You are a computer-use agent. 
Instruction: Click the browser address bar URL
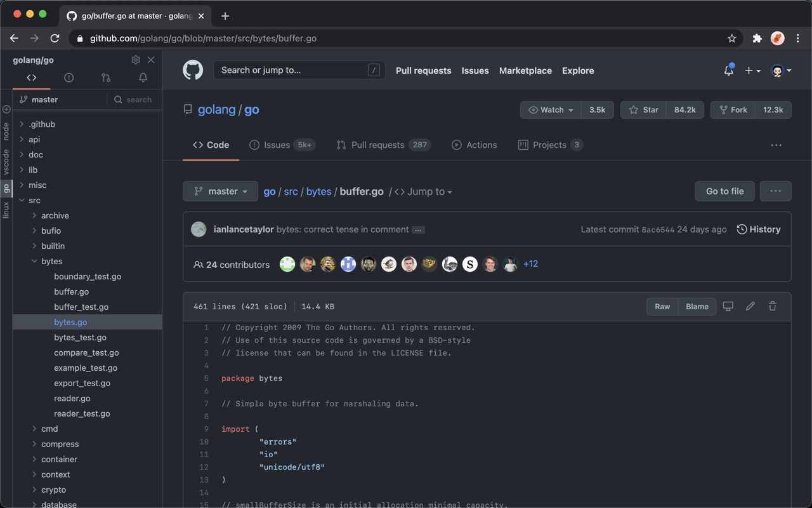coord(203,38)
